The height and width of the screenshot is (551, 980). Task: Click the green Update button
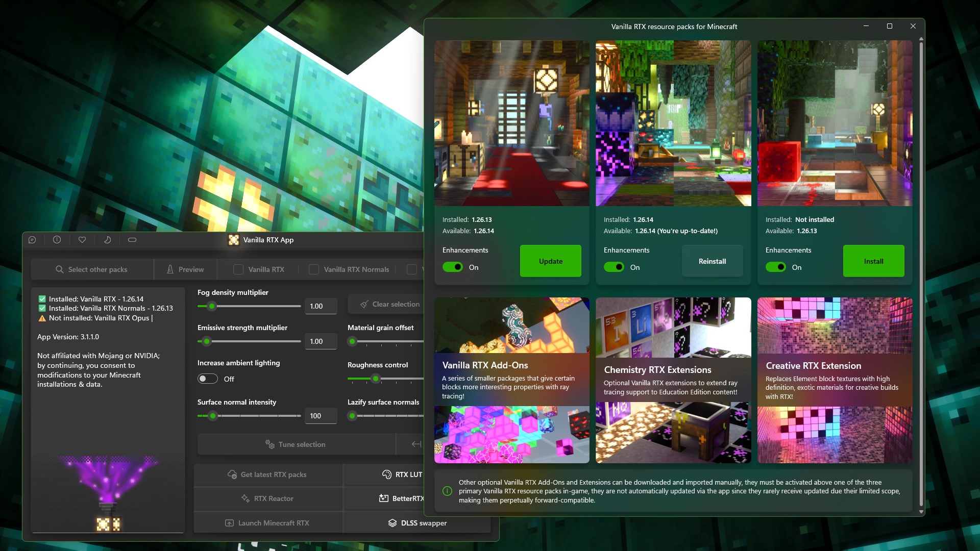pos(551,261)
